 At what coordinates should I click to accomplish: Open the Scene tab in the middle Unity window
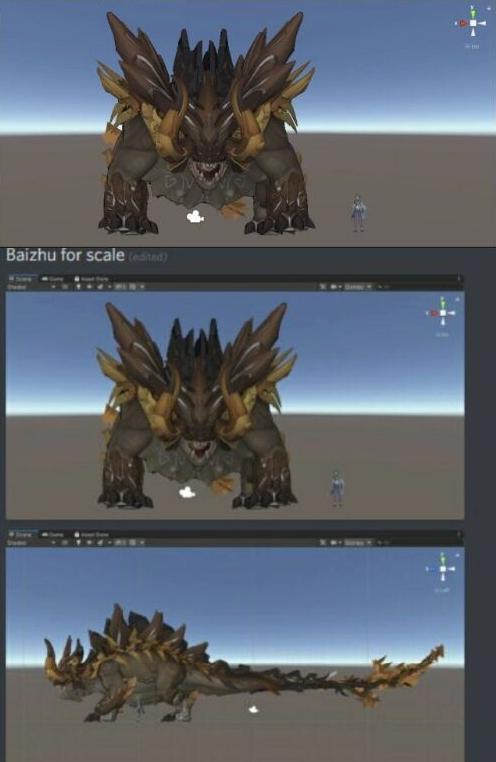(21, 279)
